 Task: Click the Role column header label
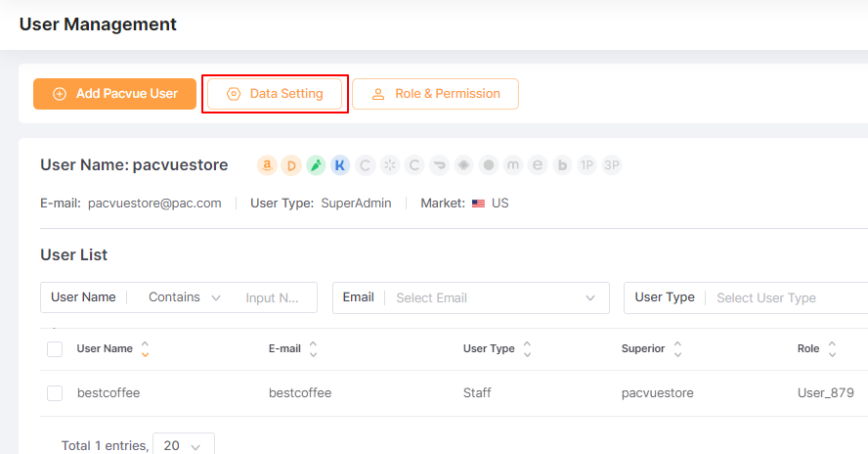pyautogui.click(x=808, y=348)
